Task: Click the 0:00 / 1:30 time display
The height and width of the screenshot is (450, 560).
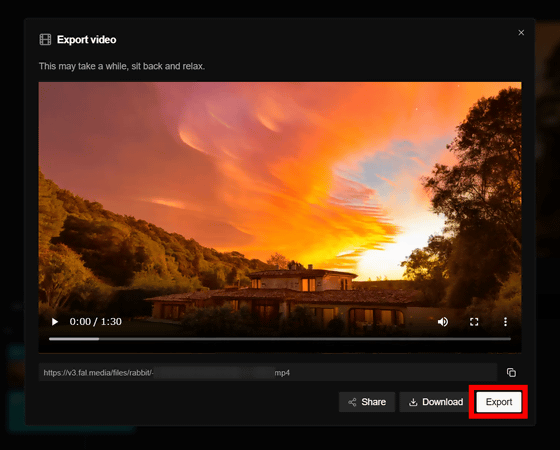Action: (95, 322)
